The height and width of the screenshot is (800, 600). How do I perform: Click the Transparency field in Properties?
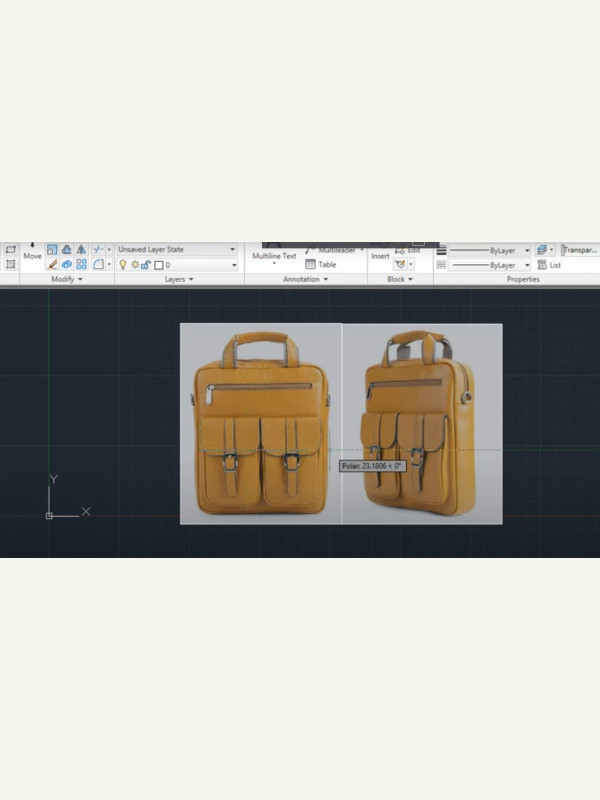[x=580, y=249]
